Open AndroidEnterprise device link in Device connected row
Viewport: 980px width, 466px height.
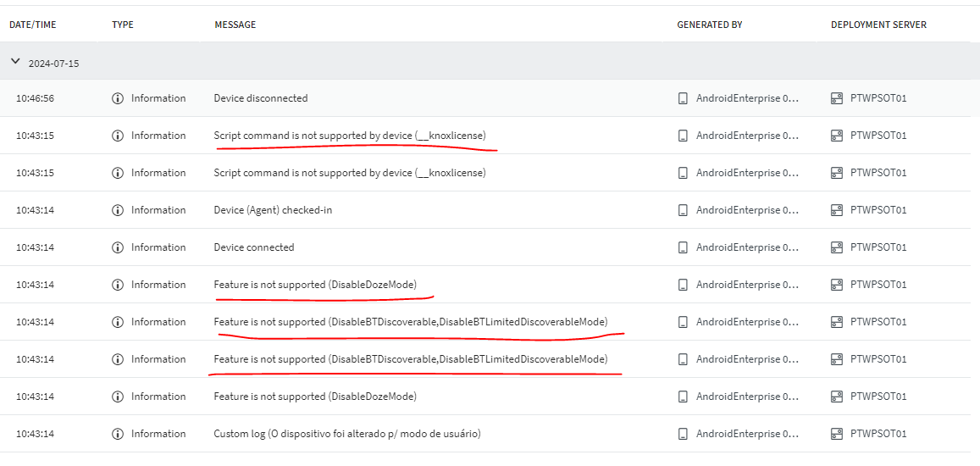747,247
